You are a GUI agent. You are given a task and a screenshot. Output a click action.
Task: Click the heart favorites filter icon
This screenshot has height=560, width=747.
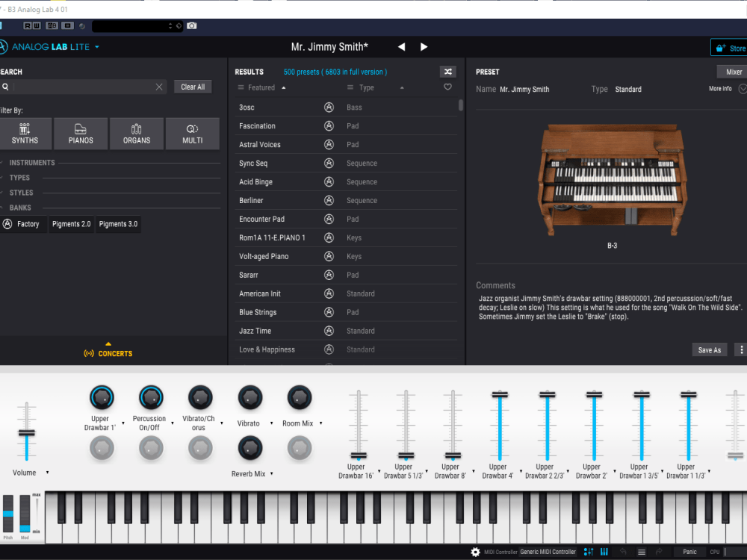pos(447,87)
